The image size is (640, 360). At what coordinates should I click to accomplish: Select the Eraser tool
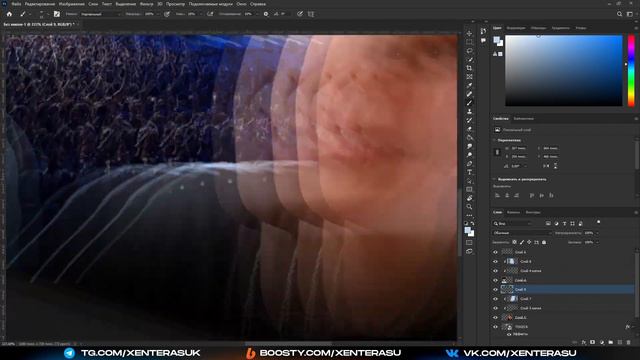tap(469, 129)
